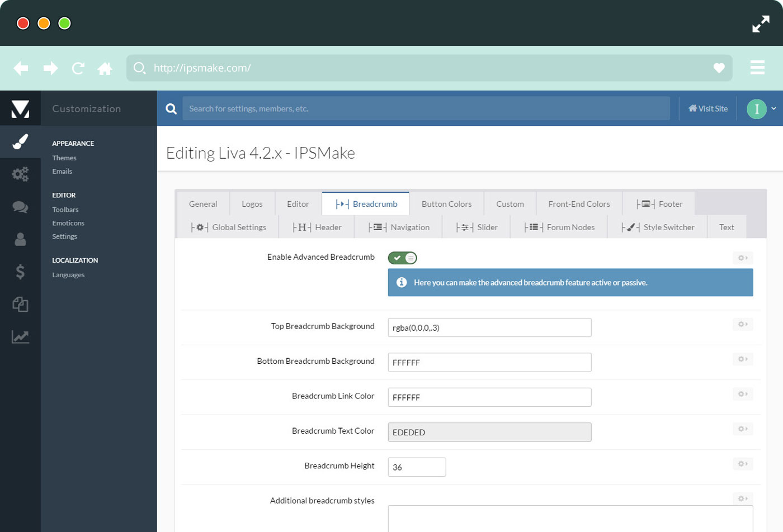The height and width of the screenshot is (532, 783).
Task: Click the browser back arrow
Action: [21, 68]
